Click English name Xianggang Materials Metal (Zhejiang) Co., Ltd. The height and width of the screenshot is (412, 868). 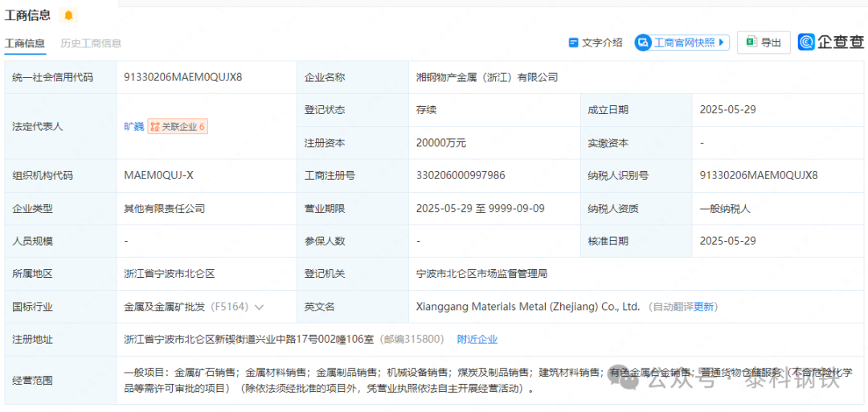tap(528, 306)
